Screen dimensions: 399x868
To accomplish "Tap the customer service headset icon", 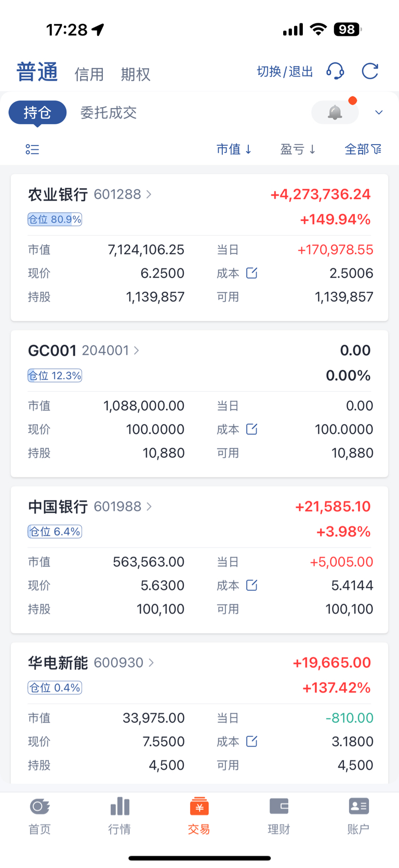I will [335, 71].
